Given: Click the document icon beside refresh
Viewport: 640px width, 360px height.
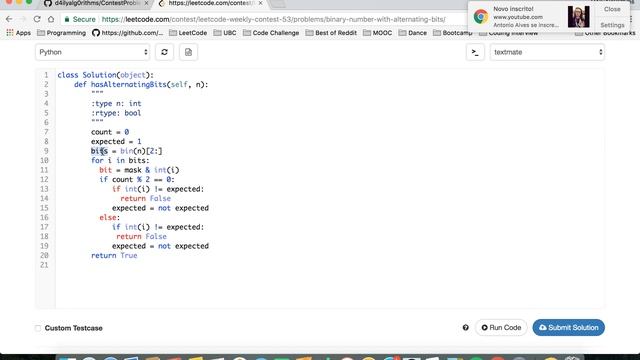Looking at the screenshot, I should [188, 52].
